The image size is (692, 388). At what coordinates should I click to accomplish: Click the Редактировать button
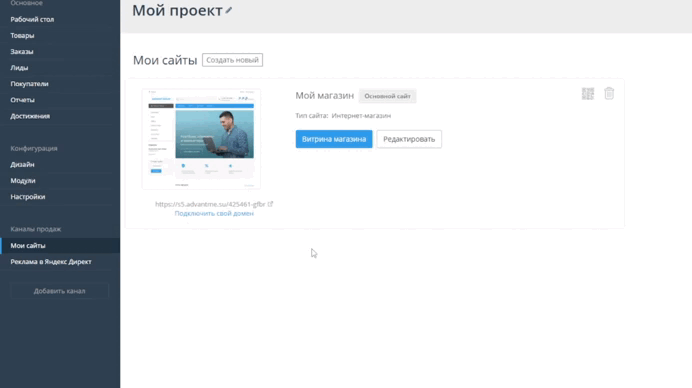point(409,139)
